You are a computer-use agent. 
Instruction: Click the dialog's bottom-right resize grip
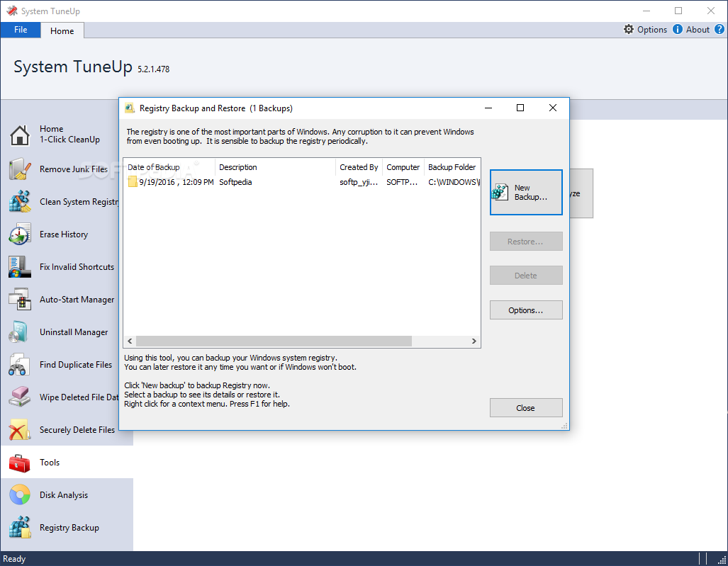[564, 426]
